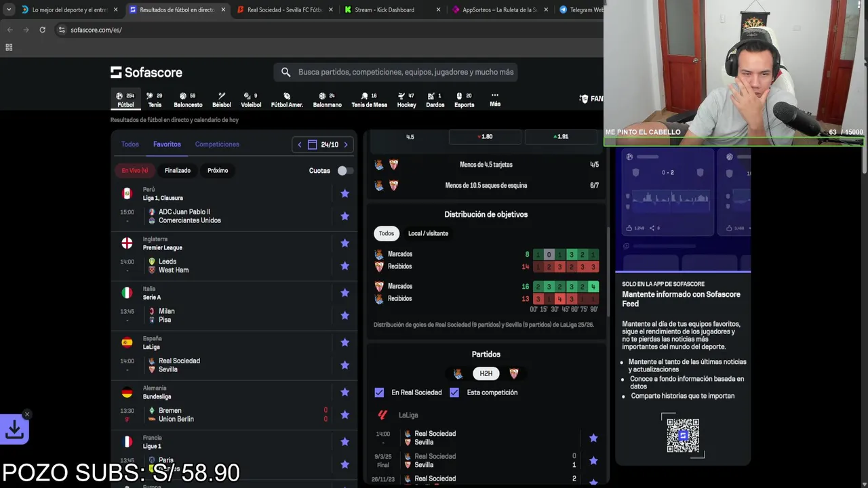This screenshot has width=868, height=488.
Task: Unfavorite the Serie A league star
Action: (344, 293)
